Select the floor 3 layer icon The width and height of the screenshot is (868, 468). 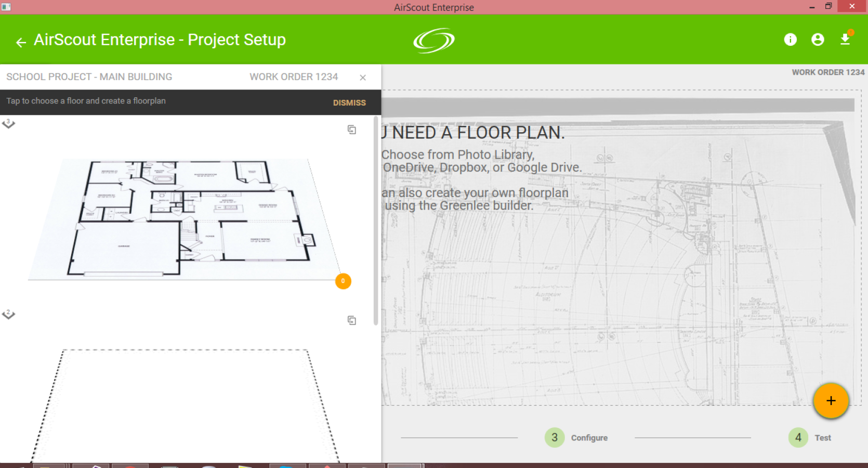pyautogui.click(x=8, y=124)
